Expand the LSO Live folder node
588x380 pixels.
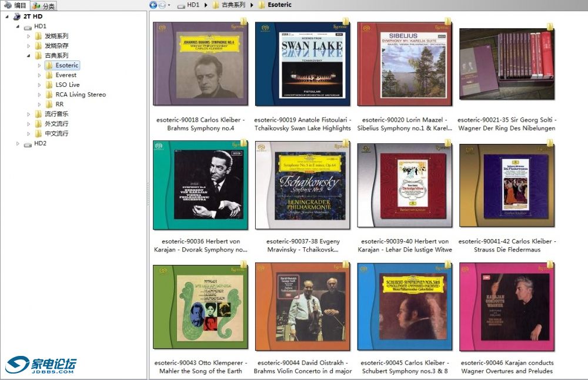[x=39, y=85]
